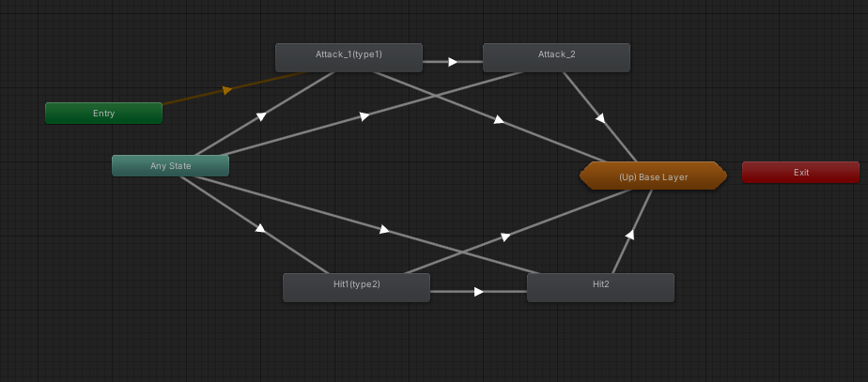Viewport: 868px width, 382px height.
Task: Select the Attack_1 to Base Layer transition arrow
Action: (x=499, y=119)
